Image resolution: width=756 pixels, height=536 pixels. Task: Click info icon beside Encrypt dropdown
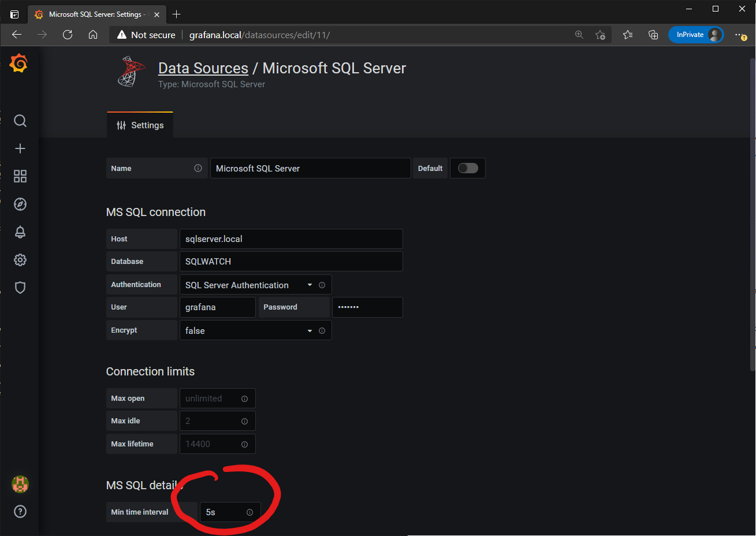pos(322,330)
